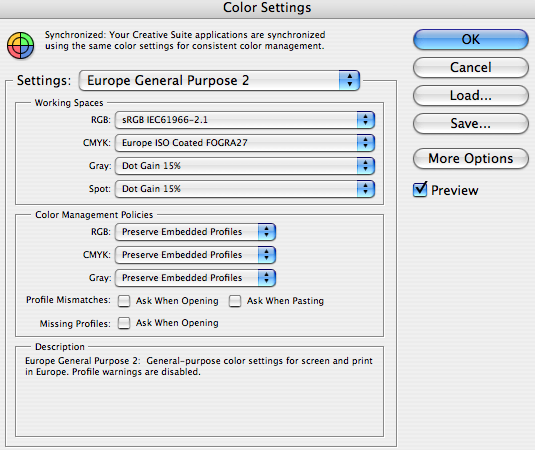Enable Ask When Opening for Missing Profiles
The image size is (535, 450).
click(x=124, y=323)
